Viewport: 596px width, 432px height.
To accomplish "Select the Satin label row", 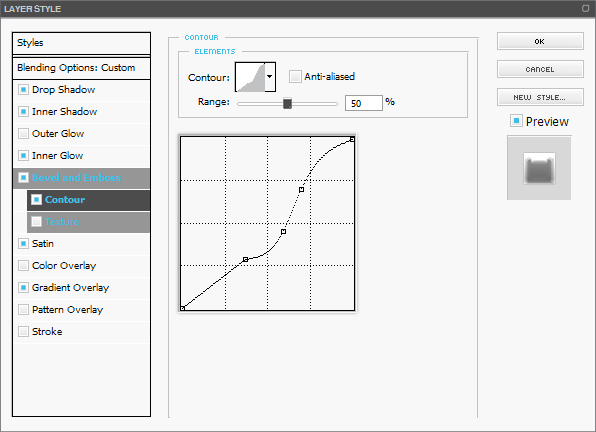I will 81,244.
